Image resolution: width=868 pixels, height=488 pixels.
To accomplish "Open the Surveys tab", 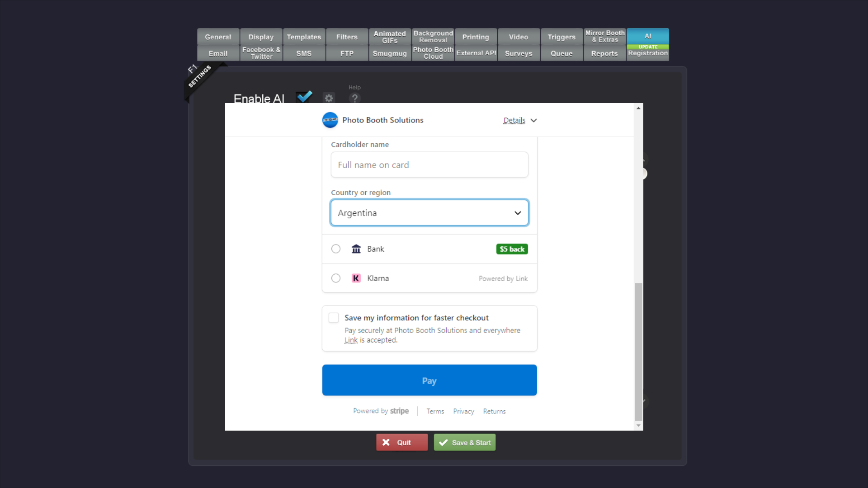I will [x=519, y=53].
